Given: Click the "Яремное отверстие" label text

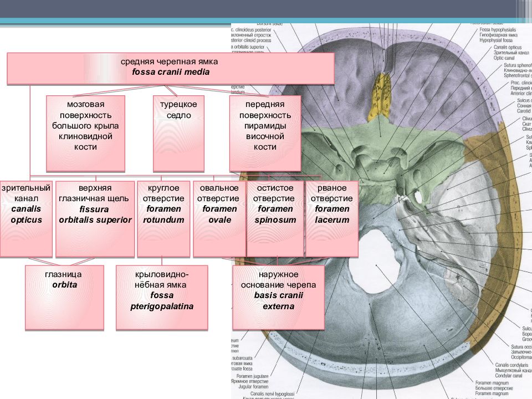Looking at the screenshot, I should [250, 381].
